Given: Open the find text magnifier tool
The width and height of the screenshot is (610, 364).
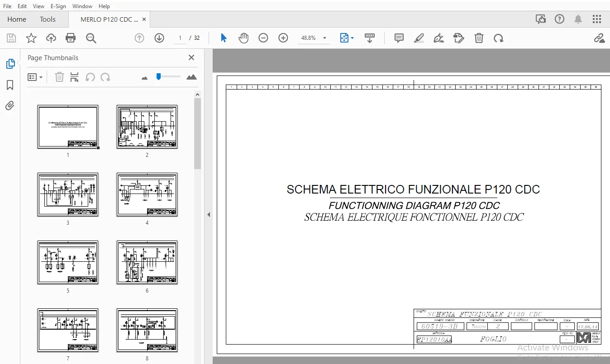Looking at the screenshot, I should (x=91, y=38).
